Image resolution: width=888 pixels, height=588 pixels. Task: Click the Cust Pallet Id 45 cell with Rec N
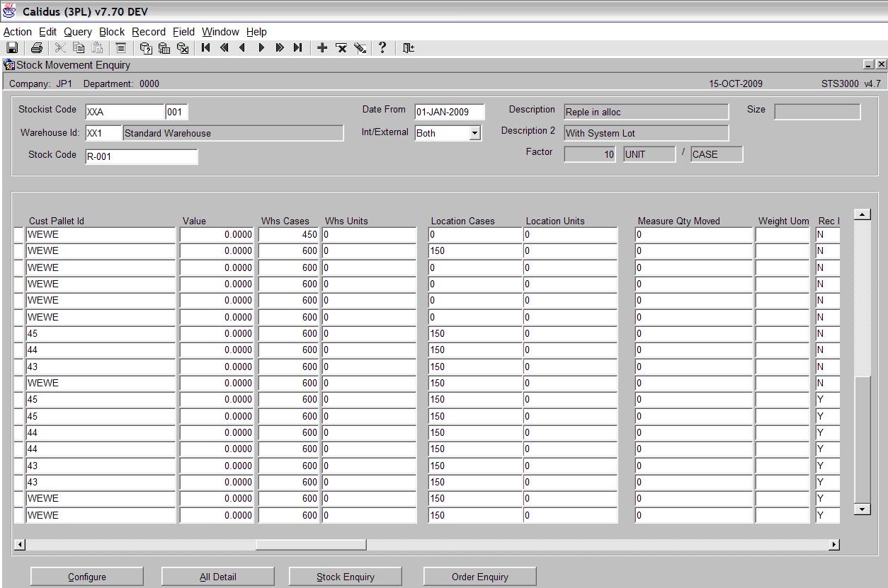pos(101,333)
